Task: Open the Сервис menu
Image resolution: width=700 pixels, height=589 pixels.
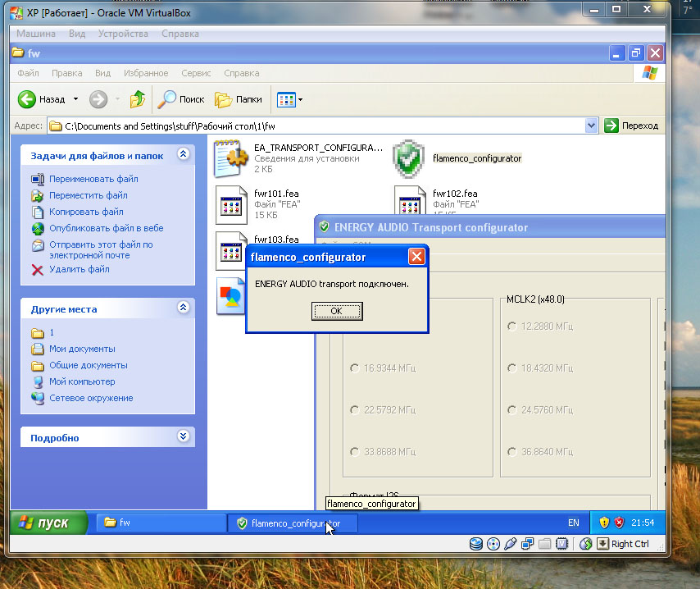Action: (196, 73)
